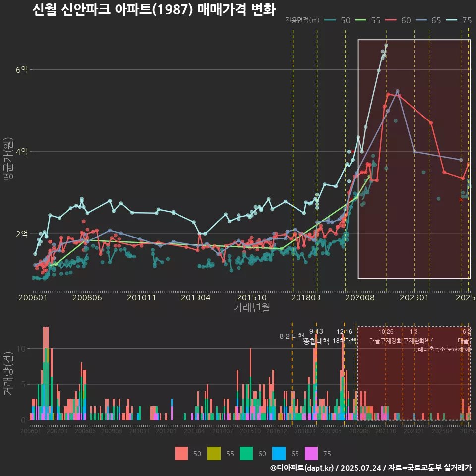Image resolution: width=476 pixels, height=476 pixels.
Task: Click the '거래량(건)' axis title
Action: click(8, 373)
